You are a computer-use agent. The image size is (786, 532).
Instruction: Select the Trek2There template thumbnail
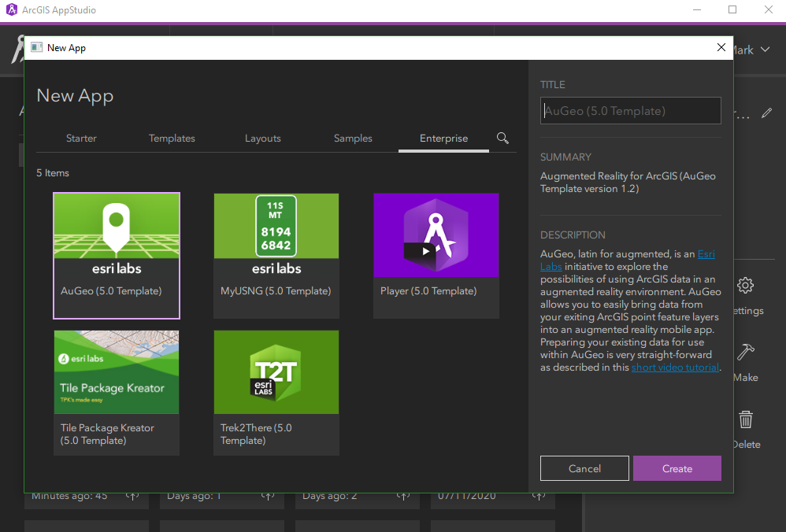pyautogui.click(x=276, y=372)
